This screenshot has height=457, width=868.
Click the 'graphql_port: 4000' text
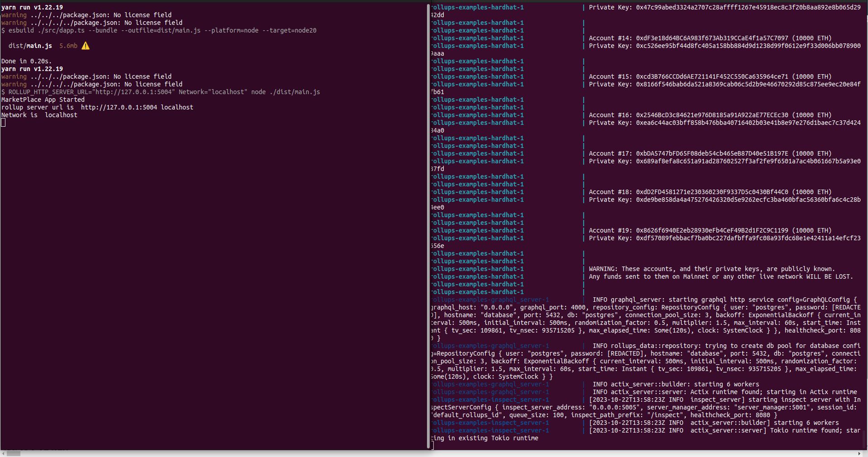point(552,307)
